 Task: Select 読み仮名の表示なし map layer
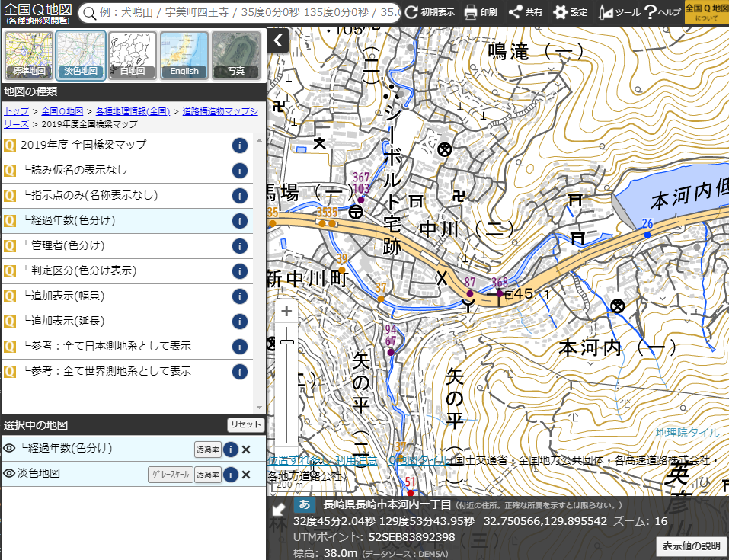click(75, 170)
